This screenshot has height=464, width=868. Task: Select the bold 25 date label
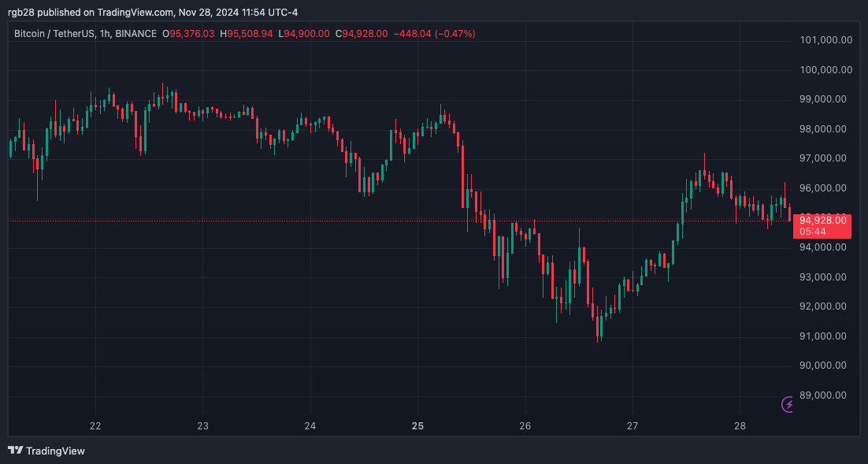418,426
